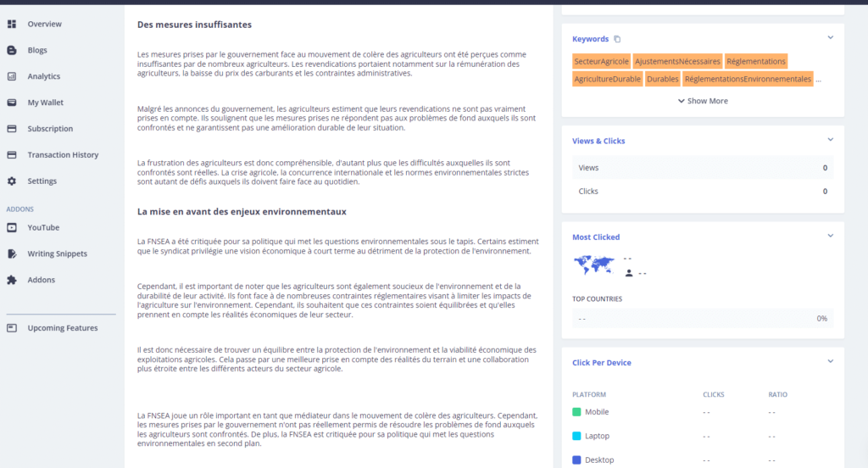This screenshot has width=868, height=468.
Task: Click the Views row in statistics
Action: pyautogui.click(x=703, y=168)
